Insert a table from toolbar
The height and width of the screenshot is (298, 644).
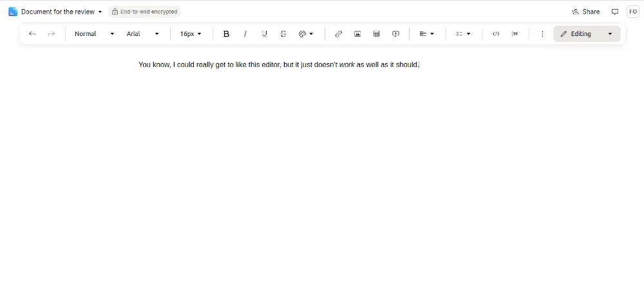pos(376,34)
